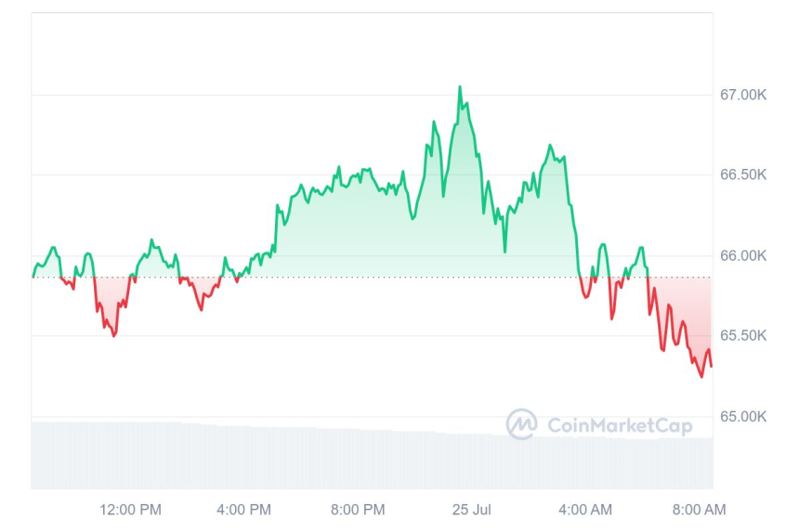Image resolution: width=799 pixels, height=532 pixels.
Task: Select the 4:00 AM time label
Action: click(585, 509)
